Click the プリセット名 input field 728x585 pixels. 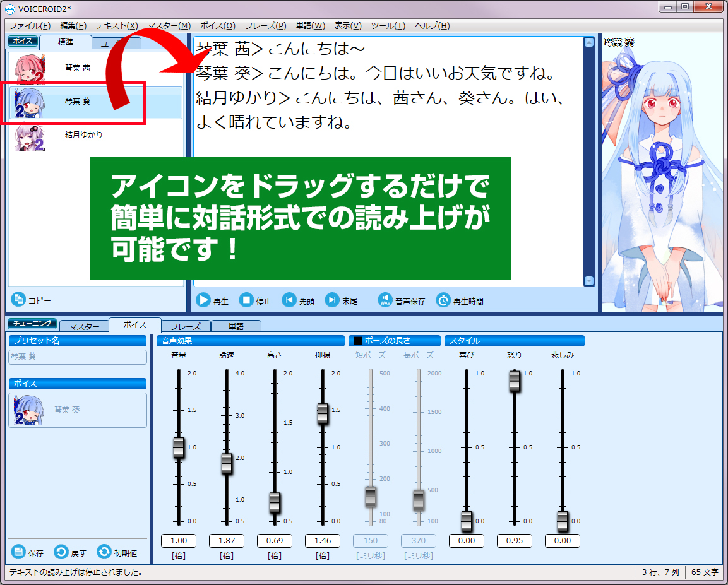coord(78,357)
